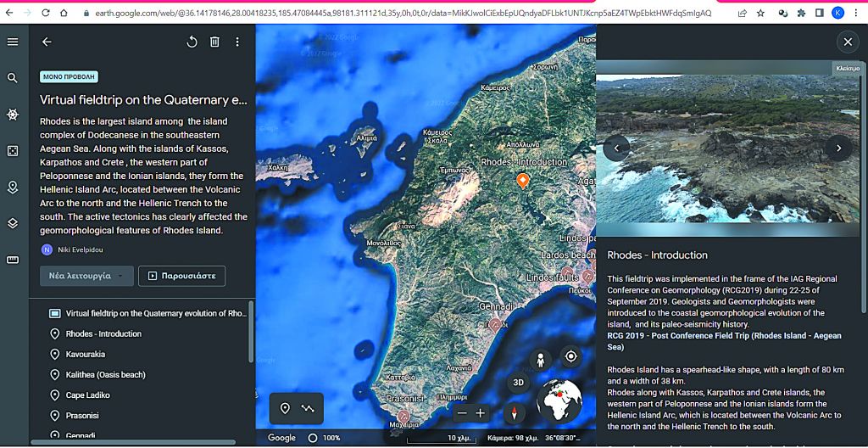The image size is (868, 448).
Task: Click the bold RCG 2019 Post Conference text
Action: coord(724,342)
